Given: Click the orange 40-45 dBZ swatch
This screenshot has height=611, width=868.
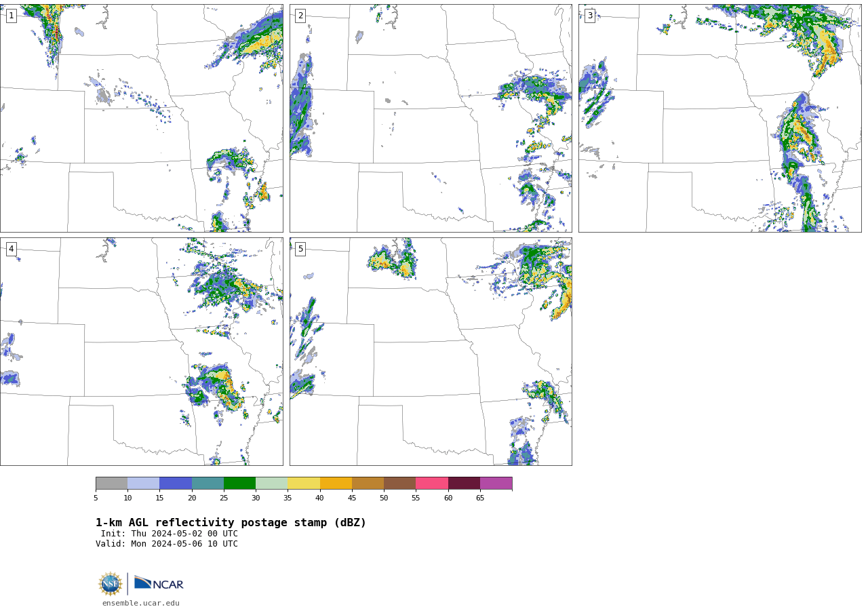Looking at the screenshot, I should point(336,483).
